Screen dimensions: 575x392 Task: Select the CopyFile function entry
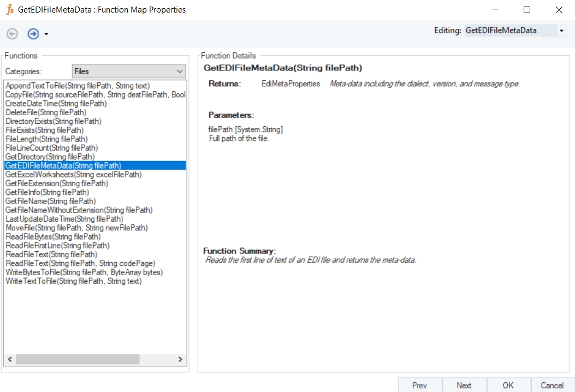[x=95, y=94]
